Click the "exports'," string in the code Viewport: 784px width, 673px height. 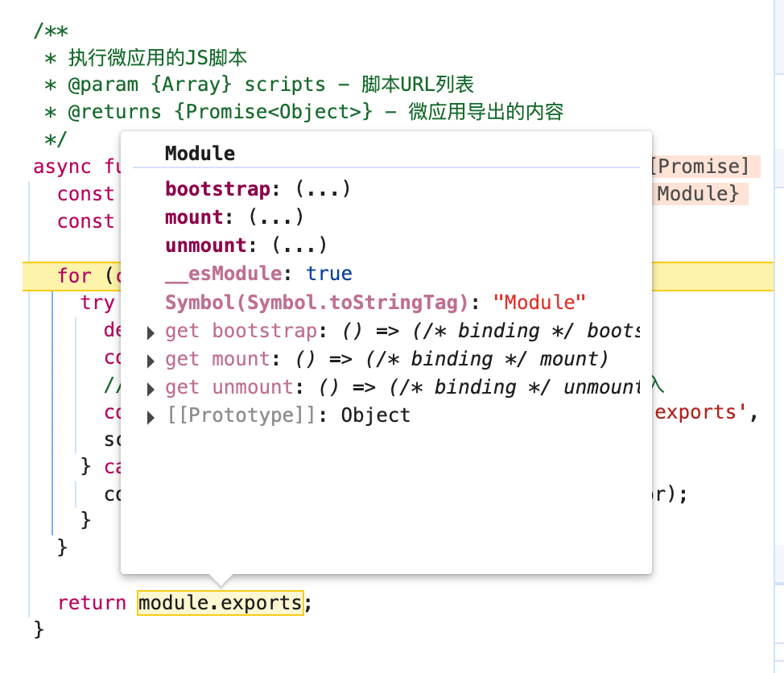706,412
